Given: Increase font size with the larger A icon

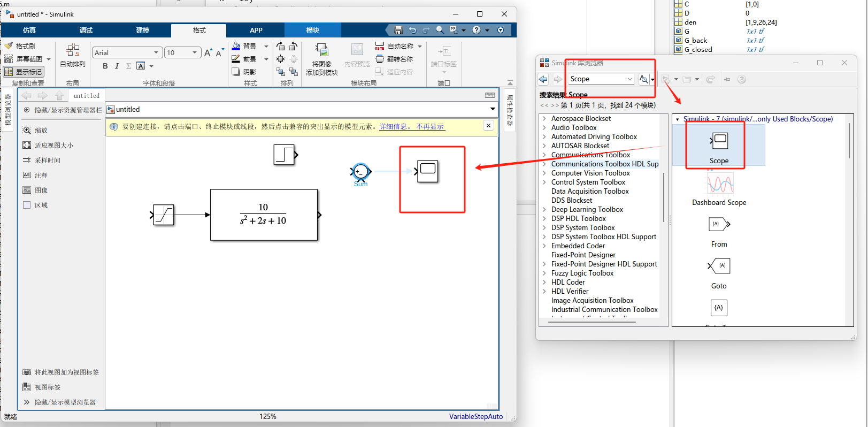Looking at the screenshot, I should (208, 52).
